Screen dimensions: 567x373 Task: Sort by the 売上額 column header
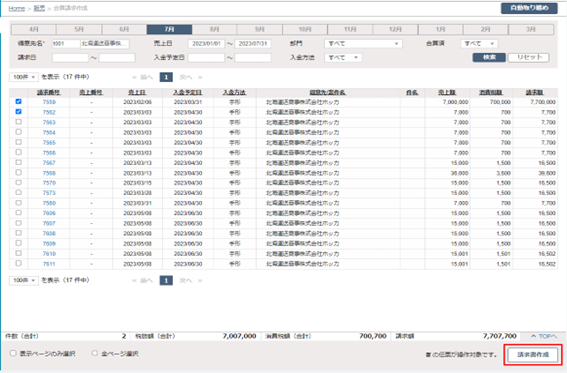click(x=447, y=93)
